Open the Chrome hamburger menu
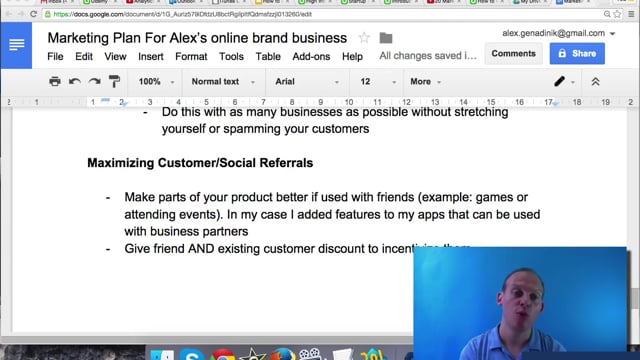The image size is (640, 360). pyautogui.click(x=631, y=14)
